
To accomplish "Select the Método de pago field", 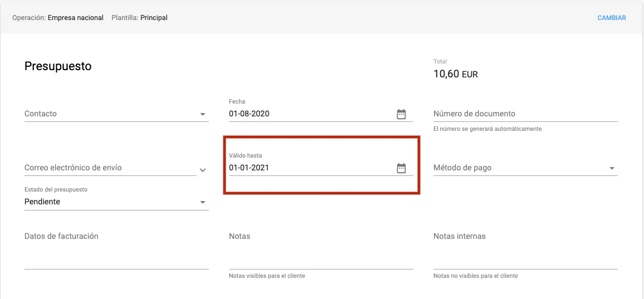I will (x=518, y=168).
